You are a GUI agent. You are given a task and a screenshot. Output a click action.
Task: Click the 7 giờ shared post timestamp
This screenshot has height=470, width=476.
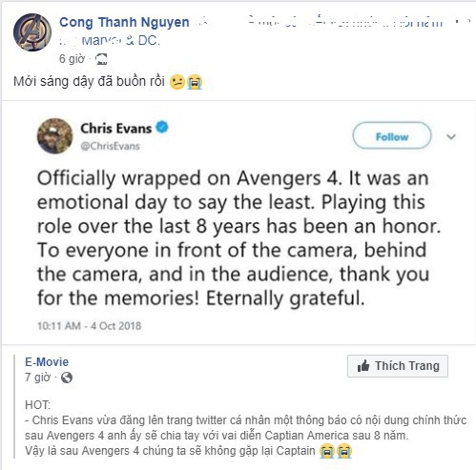37,378
